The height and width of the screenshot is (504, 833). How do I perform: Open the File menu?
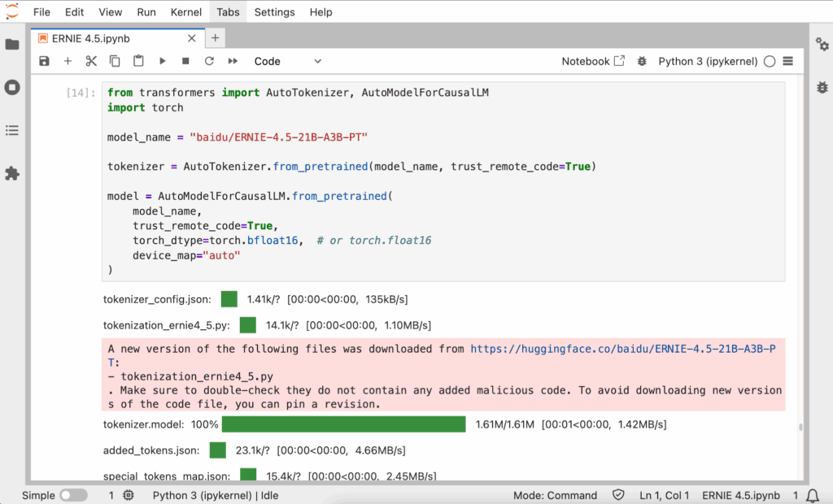[41, 11]
